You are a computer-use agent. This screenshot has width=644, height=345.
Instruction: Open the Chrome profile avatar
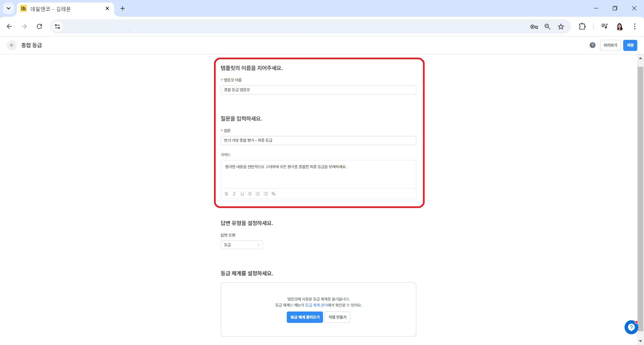(620, 26)
